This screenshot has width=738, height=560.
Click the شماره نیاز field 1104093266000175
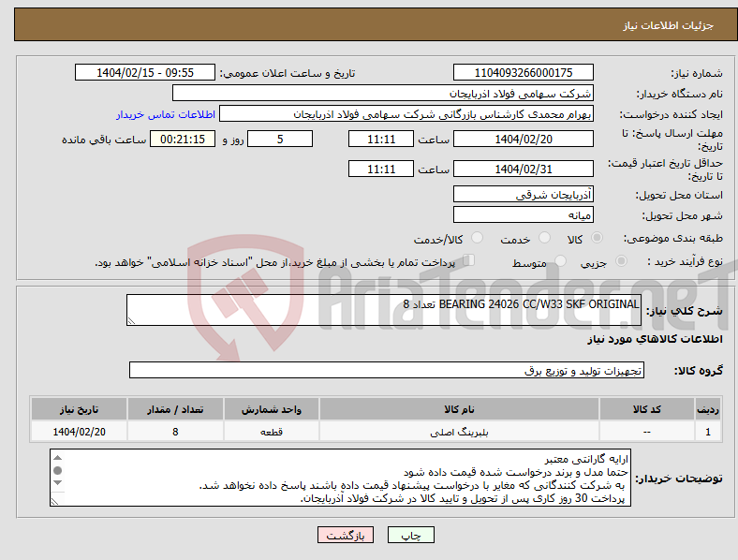pyautogui.click(x=523, y=72)
